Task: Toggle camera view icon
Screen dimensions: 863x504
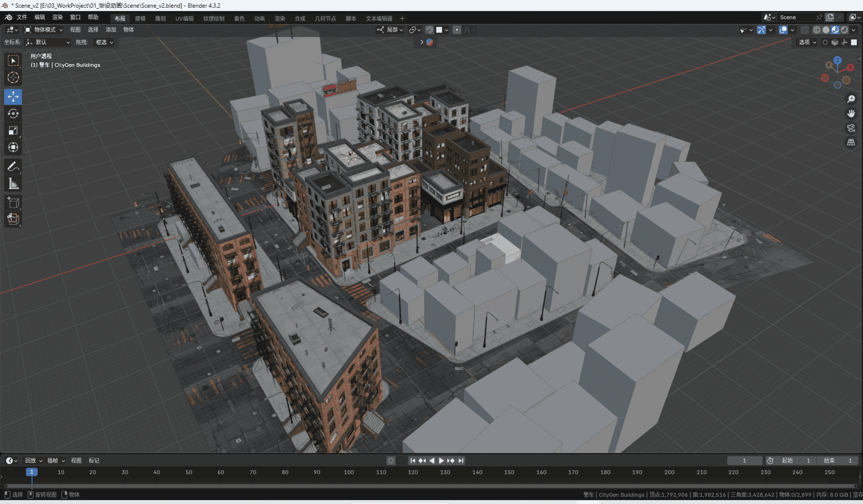Action: pyautogui.click(x=851, y=128)
